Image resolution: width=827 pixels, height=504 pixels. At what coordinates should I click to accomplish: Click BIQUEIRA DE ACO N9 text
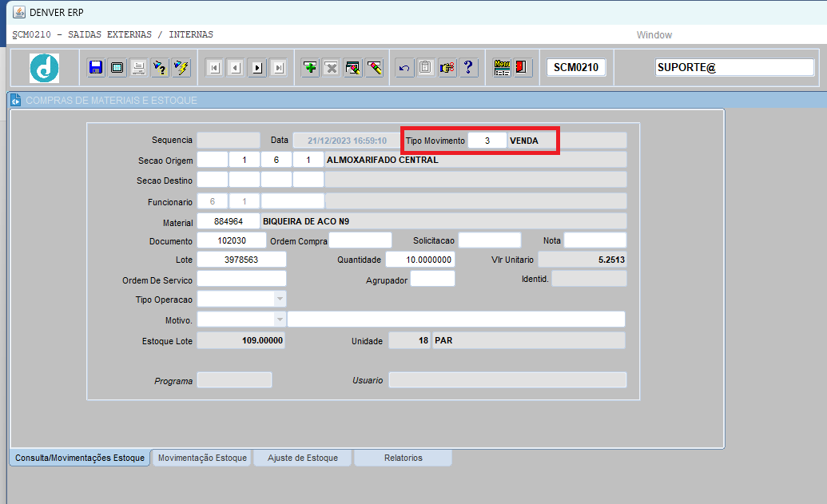click(x=306, y=221)
